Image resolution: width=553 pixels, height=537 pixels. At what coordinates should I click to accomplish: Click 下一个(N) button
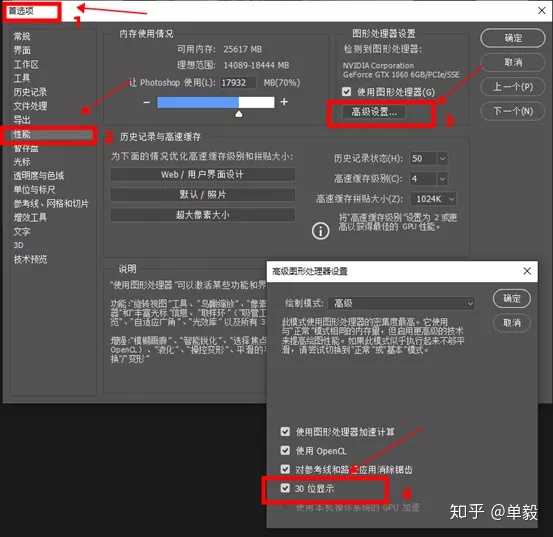(x=512, y=111)
